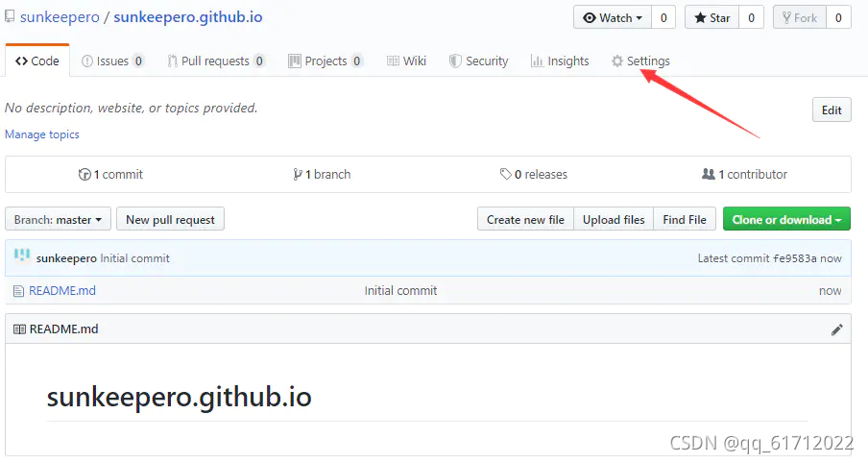Click the repository book icon beside sunkeepero
868x463 pixels.
tap(10, 16)
